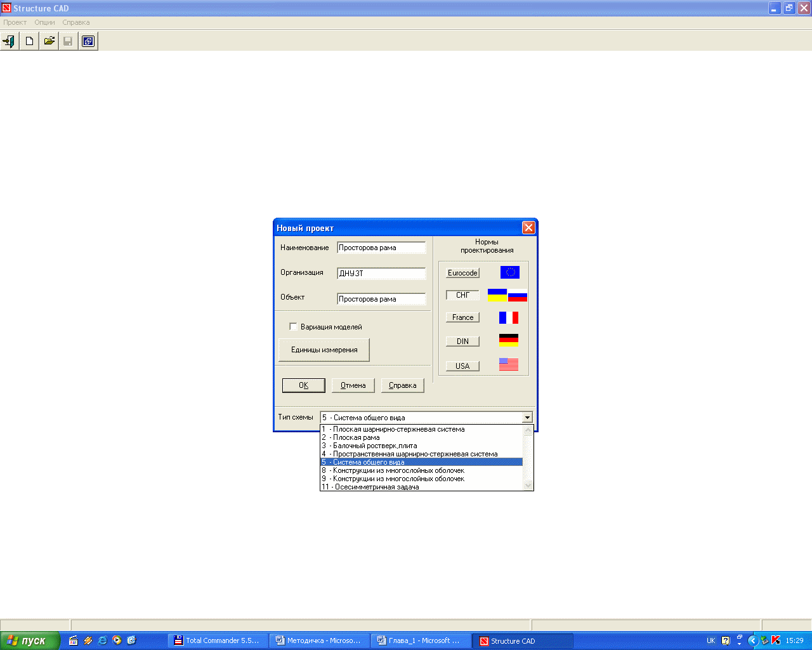Screen dimensions: 812x650
Task: Choose 1 - Плоская шарнирно-стержневая система
Action: tap(421, 429)
